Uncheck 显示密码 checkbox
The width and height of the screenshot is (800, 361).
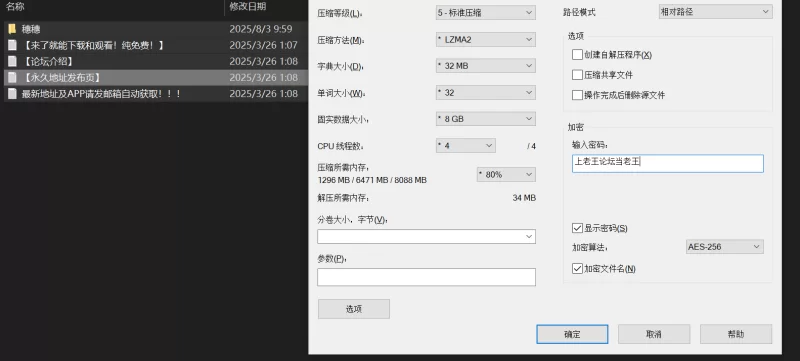click(577, 228)
